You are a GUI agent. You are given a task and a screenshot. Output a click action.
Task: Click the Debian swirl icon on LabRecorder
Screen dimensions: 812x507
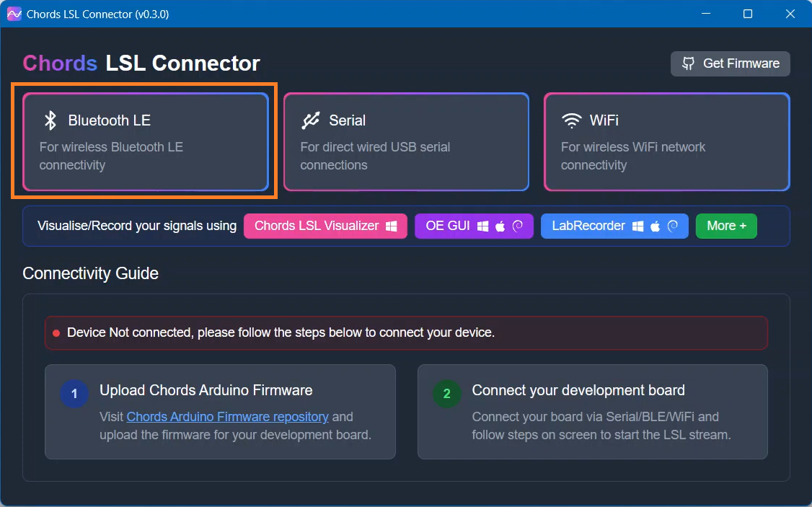(673, 226)
